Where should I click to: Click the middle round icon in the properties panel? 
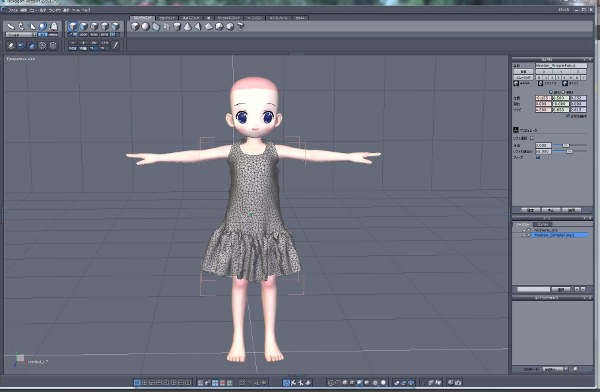540,83
